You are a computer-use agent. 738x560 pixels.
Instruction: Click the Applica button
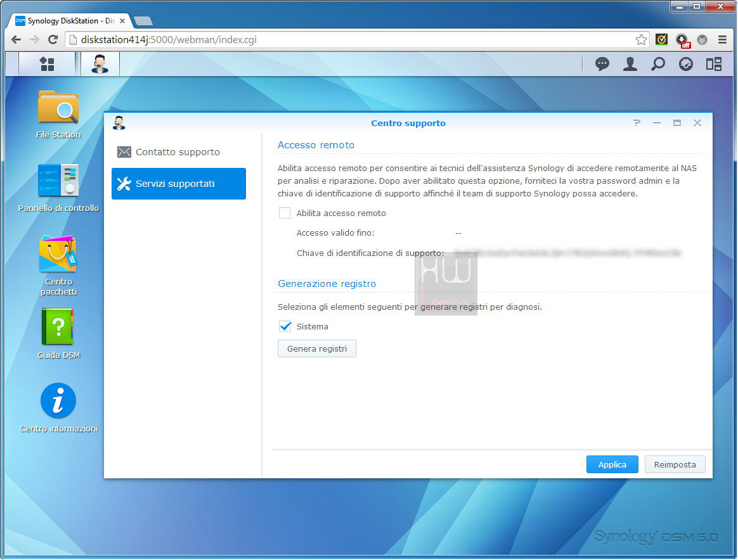point(612,464)
